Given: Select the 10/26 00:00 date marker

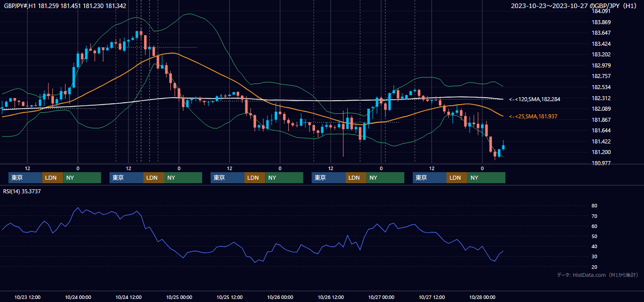Looking at the screenshot, I should [x=280, y=297].
